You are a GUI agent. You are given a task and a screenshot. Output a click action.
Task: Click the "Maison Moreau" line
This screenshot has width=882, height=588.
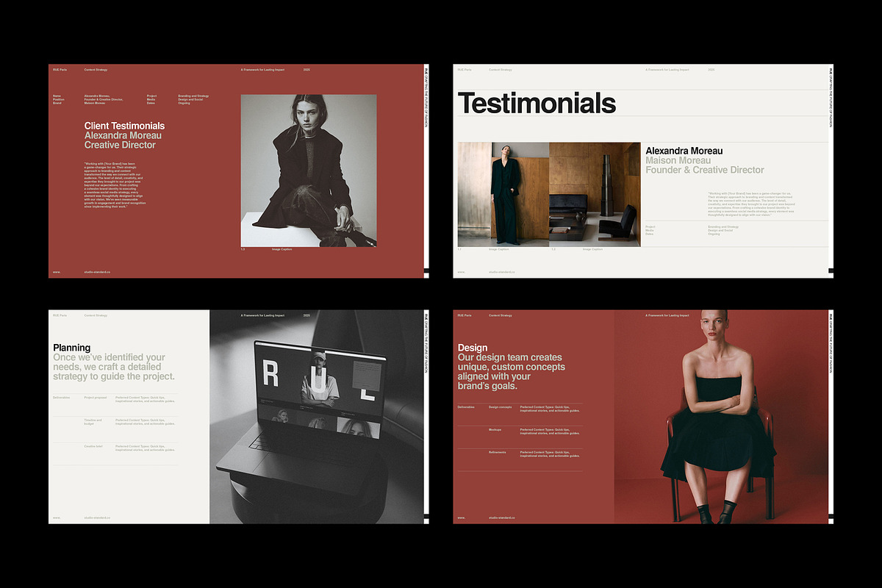(x=678, y=161)
